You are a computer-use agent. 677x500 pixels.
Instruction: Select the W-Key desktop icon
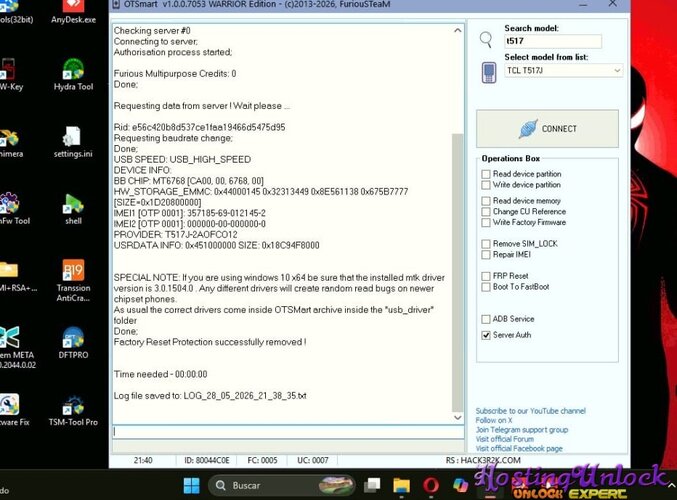pos(9,74)
